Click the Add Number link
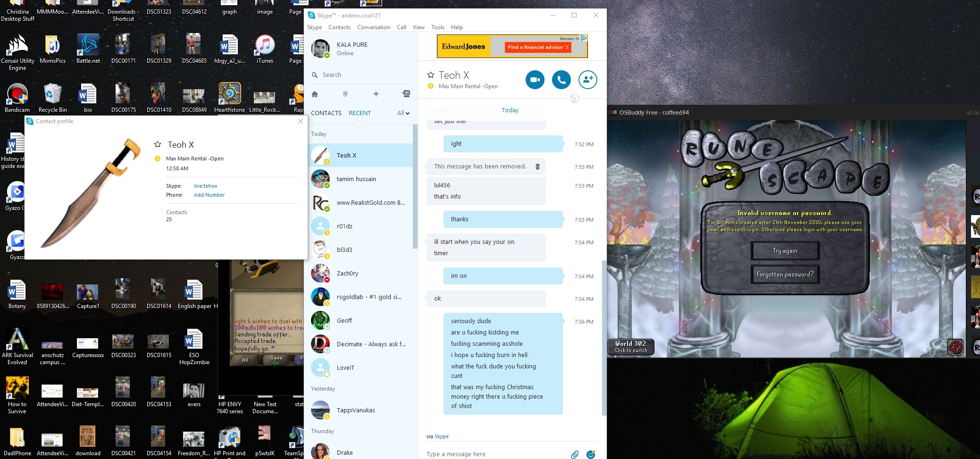The width and height of the screenshot is (980, 459). (209, 195)
